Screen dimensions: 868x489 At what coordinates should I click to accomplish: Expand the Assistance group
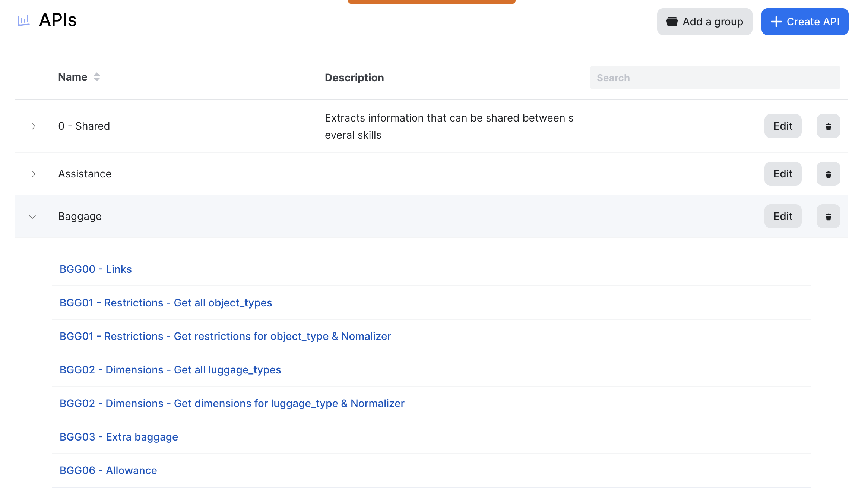coord(34,174)
